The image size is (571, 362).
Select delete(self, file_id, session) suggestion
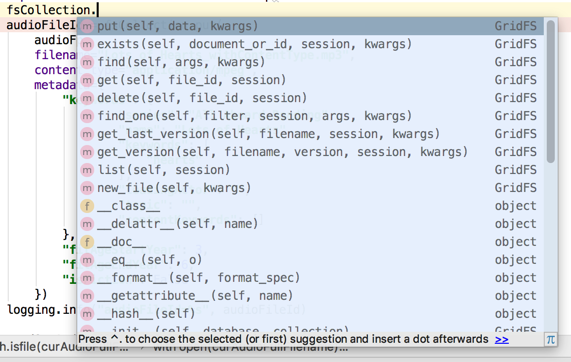pos(311,98)
